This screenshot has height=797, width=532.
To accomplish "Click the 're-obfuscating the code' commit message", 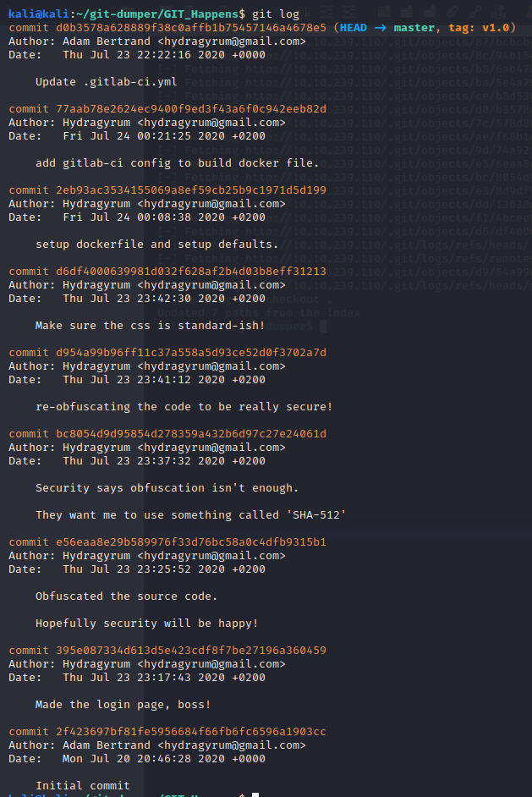I will click(184, 406).
